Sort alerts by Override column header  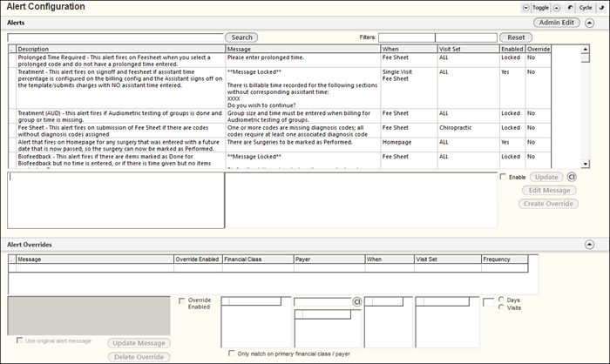pos(539,49)
